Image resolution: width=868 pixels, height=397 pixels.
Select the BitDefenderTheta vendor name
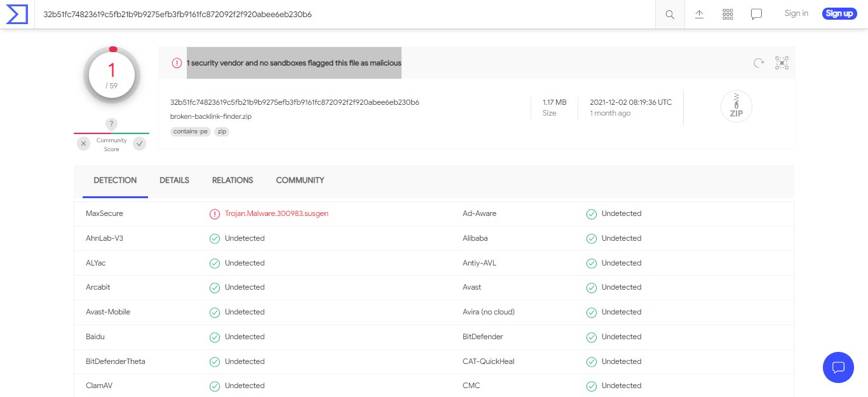[x=116, y=361]
